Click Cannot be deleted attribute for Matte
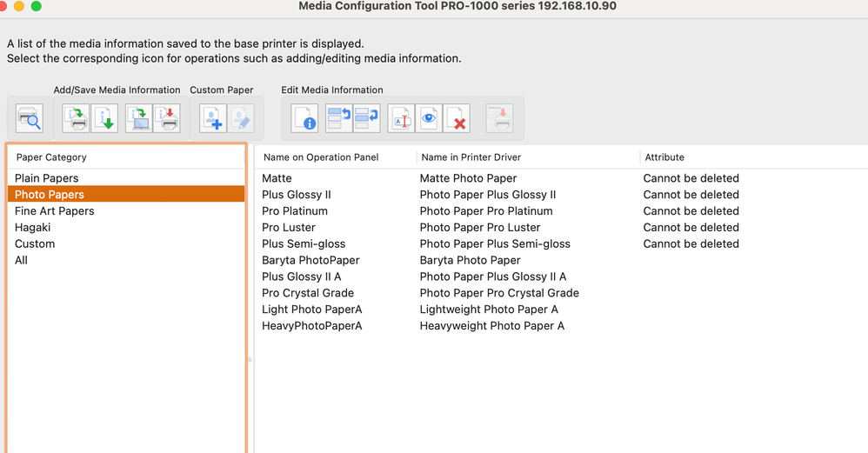 pos(691,178)
